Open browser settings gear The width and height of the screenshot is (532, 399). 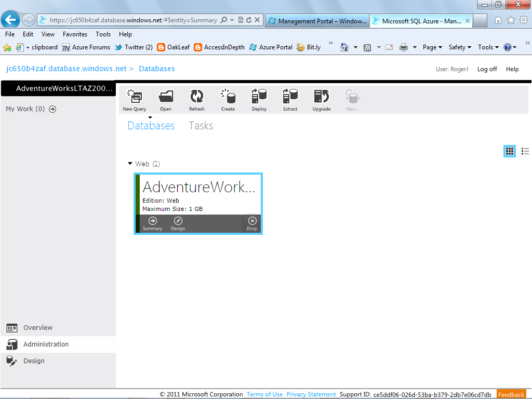(524, 20)
